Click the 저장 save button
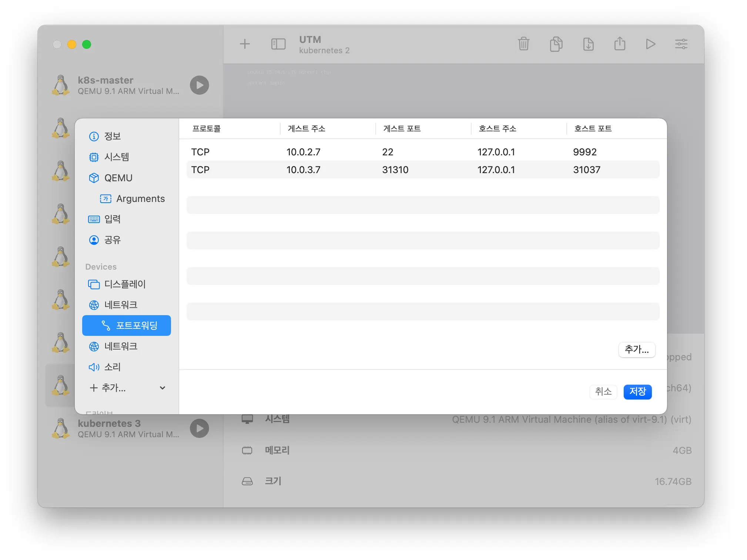This screenshot has height=560, width=747. click(x=637, y=391)
